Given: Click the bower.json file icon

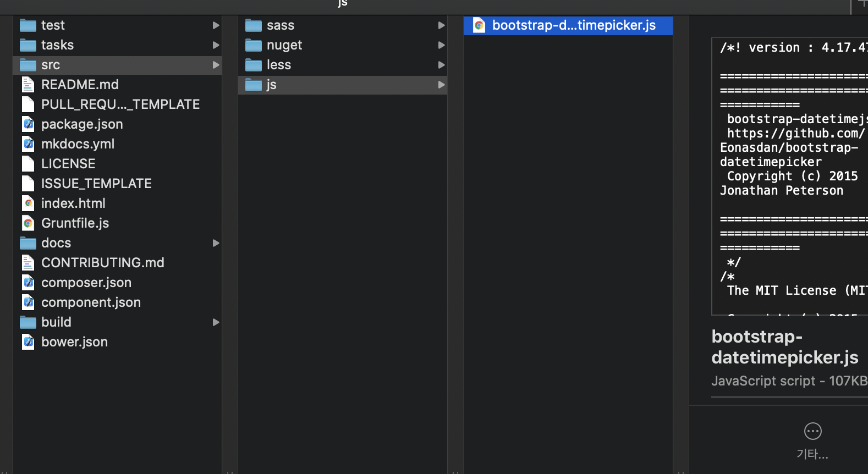Looking at the screenshot, I should 28,342.
